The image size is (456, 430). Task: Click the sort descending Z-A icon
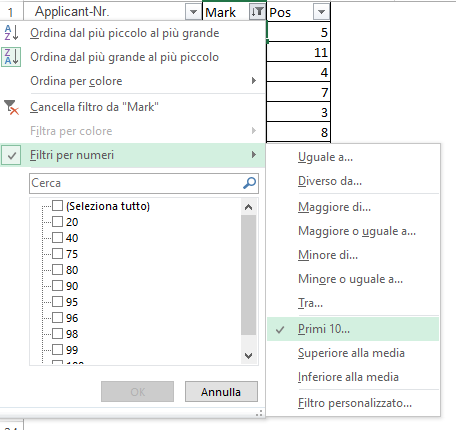[11, 57]
